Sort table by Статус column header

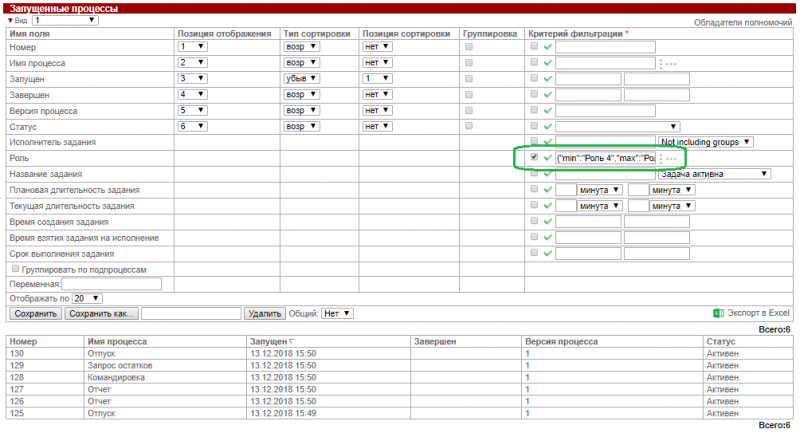[x=718, y=341]
